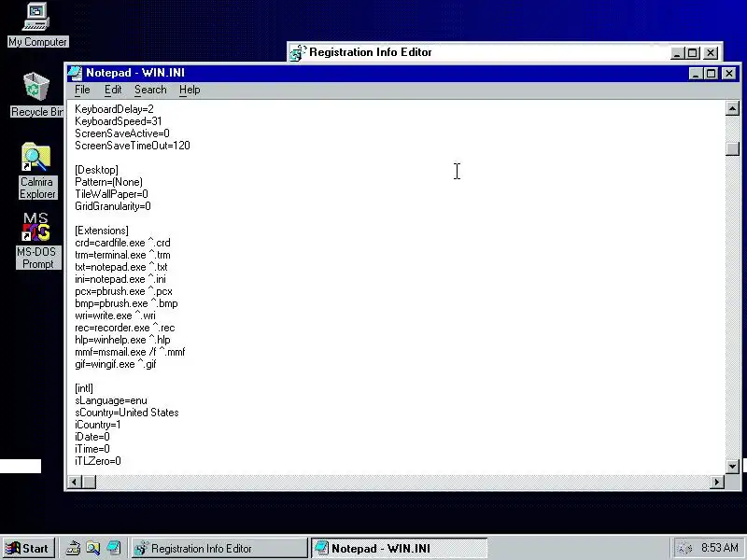This screenshot has width=747, height=560.
Task: Click the line 'crd=cardfile.exe ^.crd'
Action: (x=122, y=243)
